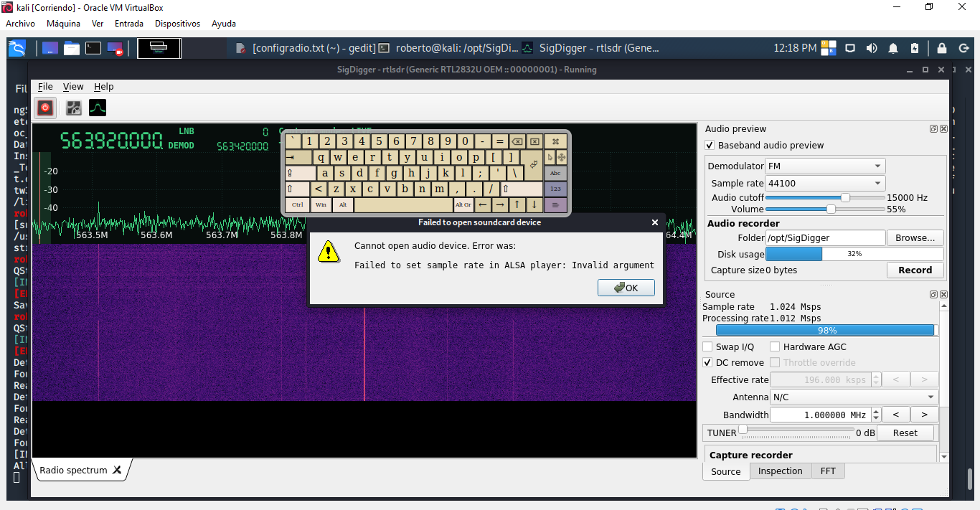Dismiss the soundcard error with OK
Viewport: 980px width, 510px height.
point(626,288)
